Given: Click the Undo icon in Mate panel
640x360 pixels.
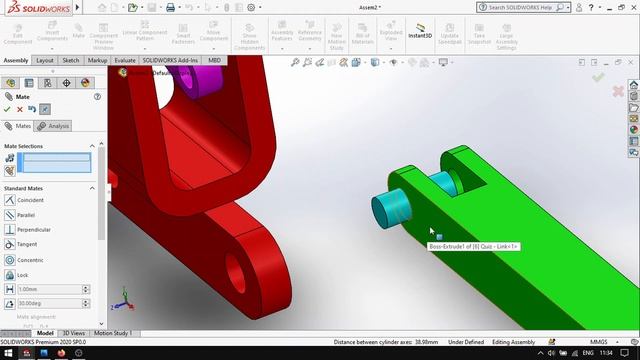Looking at the screenshot, I should (32, 109).
